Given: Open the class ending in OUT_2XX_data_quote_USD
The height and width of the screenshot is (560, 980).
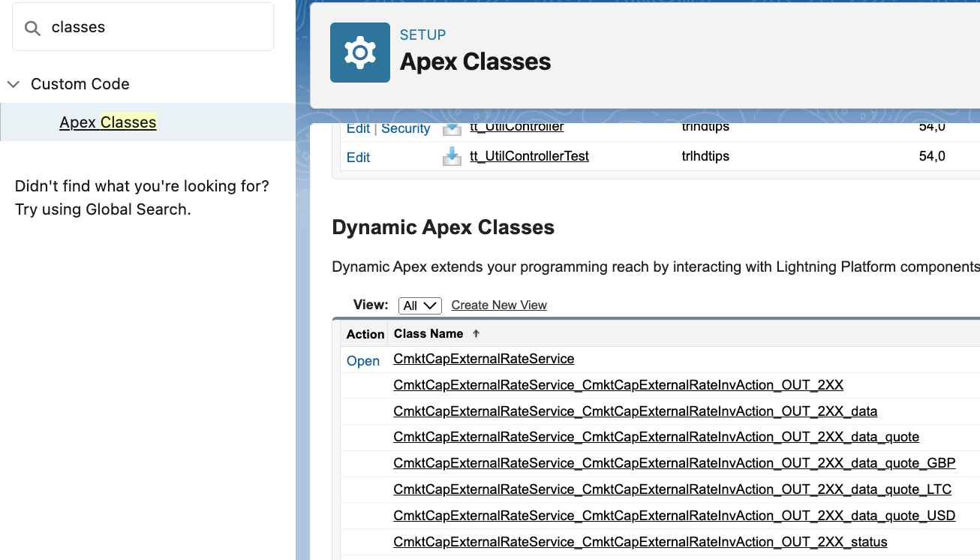Looking at the screenshot, I should pos(674,516).
